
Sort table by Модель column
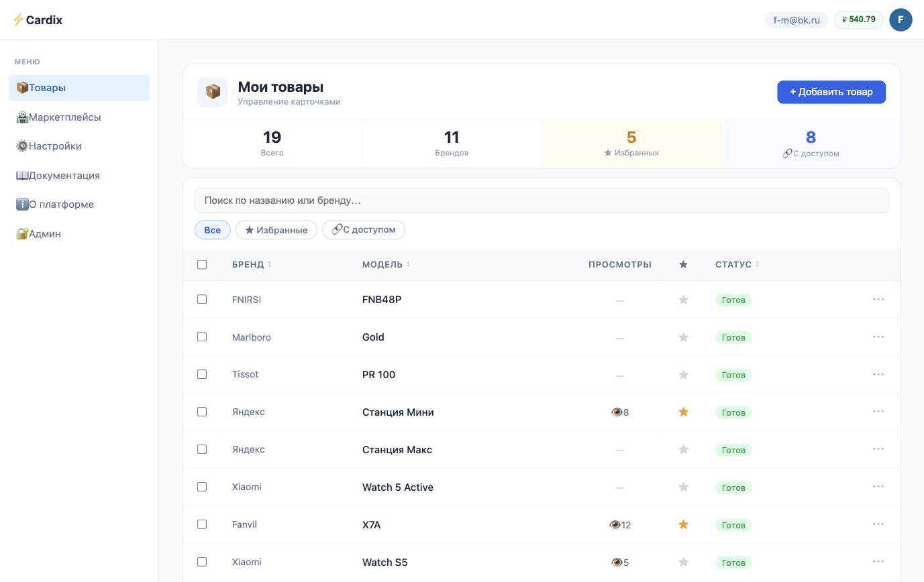(386, 264)
